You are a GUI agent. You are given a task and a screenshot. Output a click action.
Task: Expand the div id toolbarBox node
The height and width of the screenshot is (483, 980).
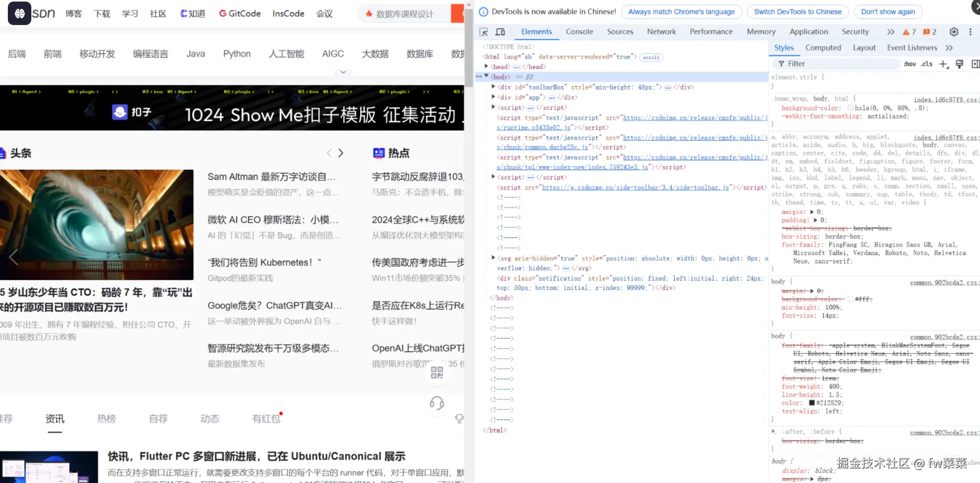[493, 87]
